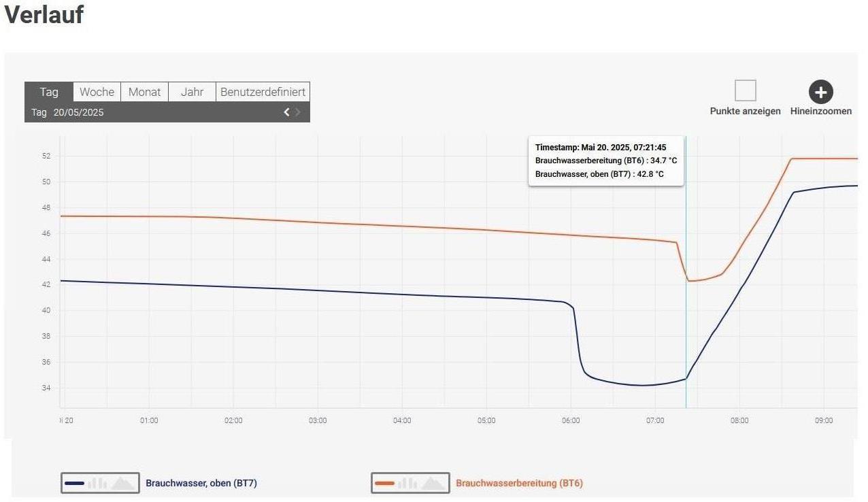Switch to the Jahr tab

tap(192, 92)
